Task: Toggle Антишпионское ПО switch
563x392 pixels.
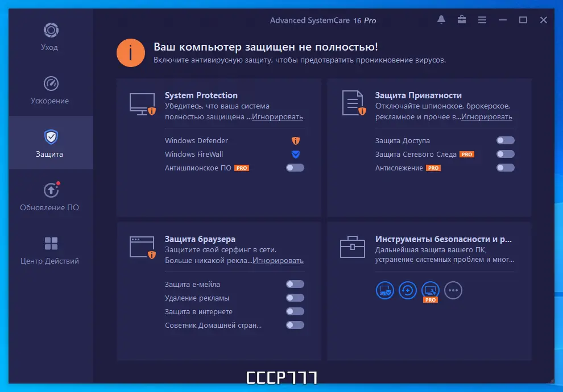Action: click(295, 168)
